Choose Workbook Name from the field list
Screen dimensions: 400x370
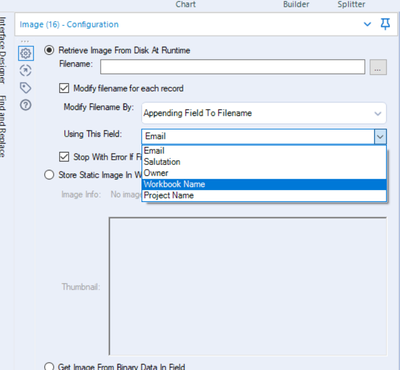264,184
